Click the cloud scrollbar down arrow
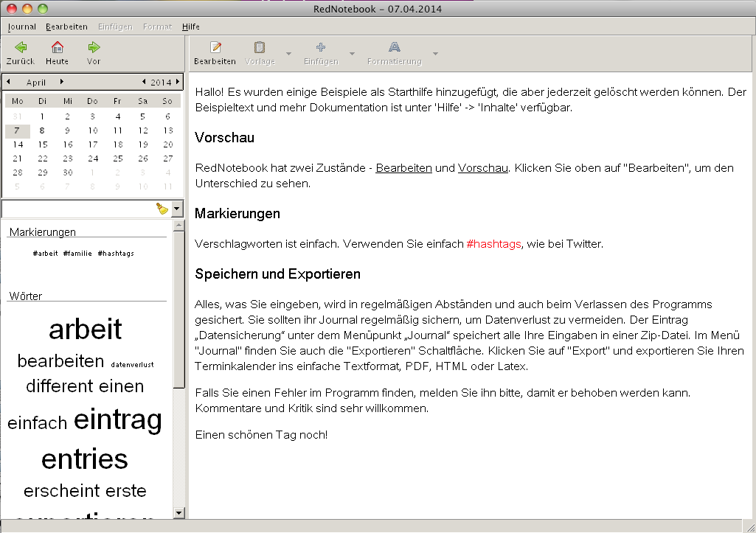The width and height of the screenshot is (756, 533). (179, 513)
